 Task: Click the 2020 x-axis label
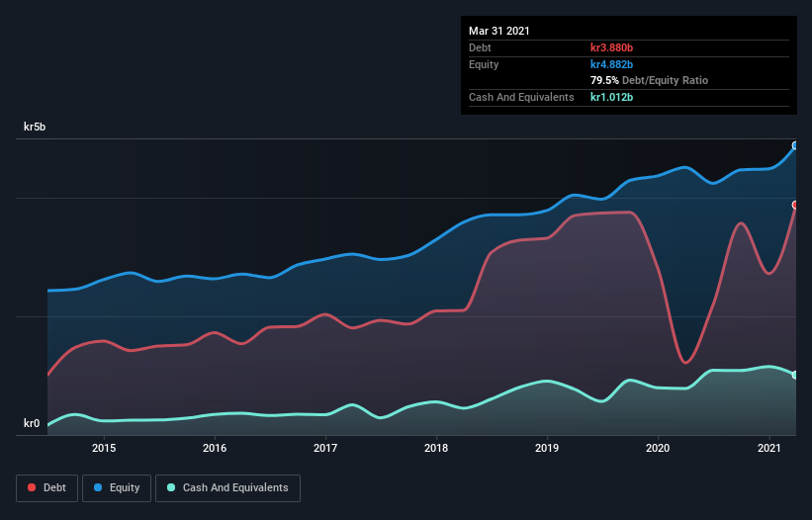658,448
